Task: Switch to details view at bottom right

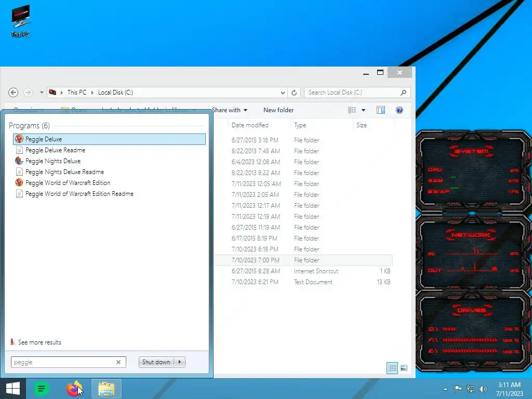Action: [392, 368]
